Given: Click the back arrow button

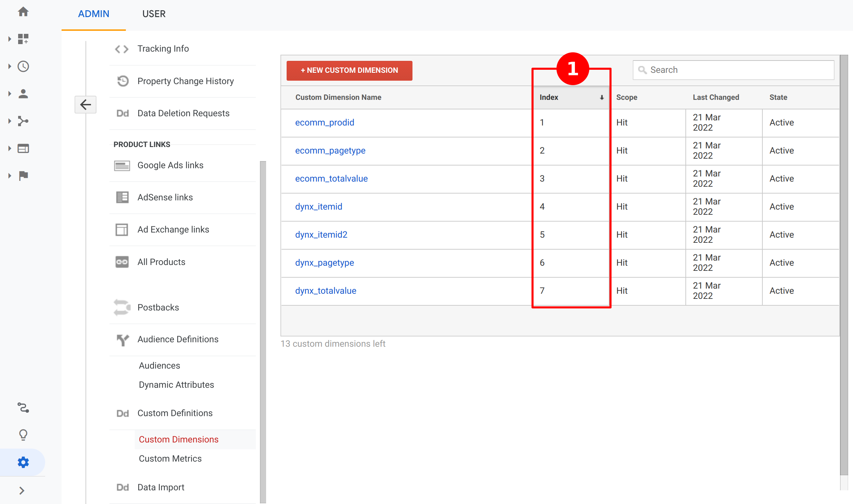Looking at the screenshot, I should (86, 105).
